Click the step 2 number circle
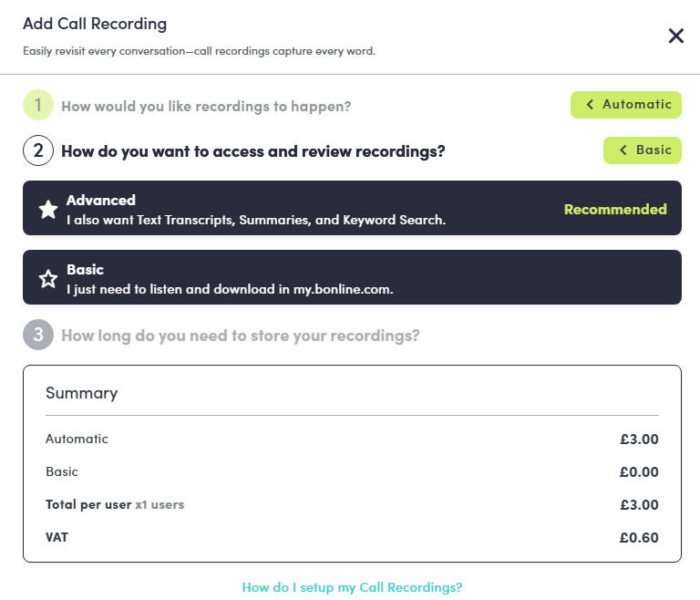 click(38, 150)
